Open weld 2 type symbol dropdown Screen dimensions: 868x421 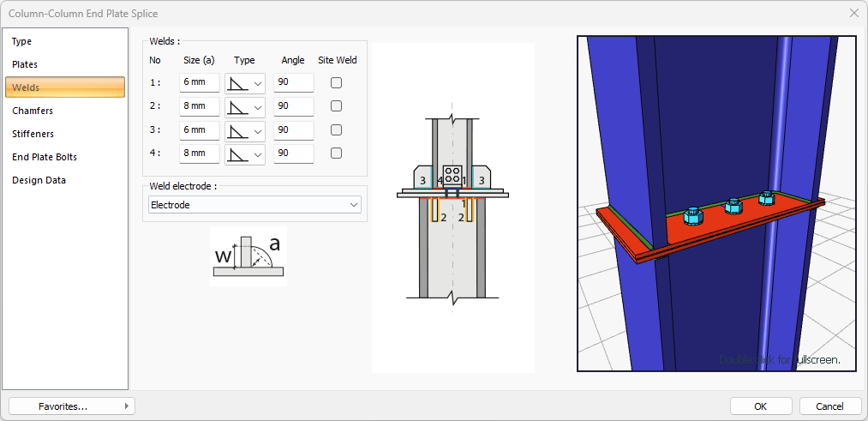(245, 106)
